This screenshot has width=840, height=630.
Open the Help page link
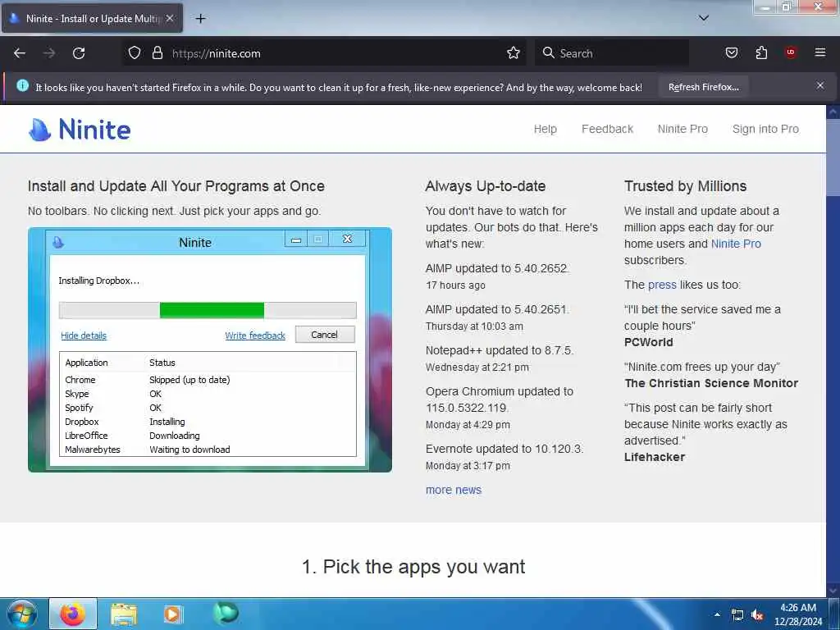coord(546,129)
